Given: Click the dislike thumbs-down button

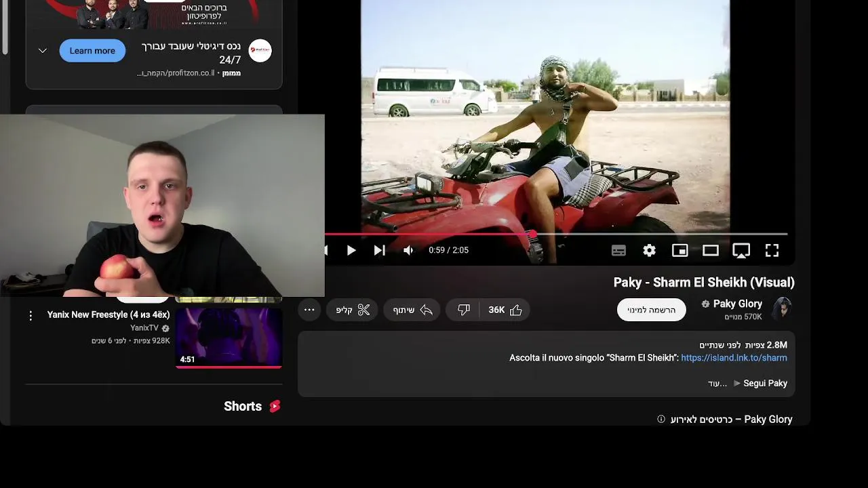Looking at the screenshot, I should coord(464,310).
